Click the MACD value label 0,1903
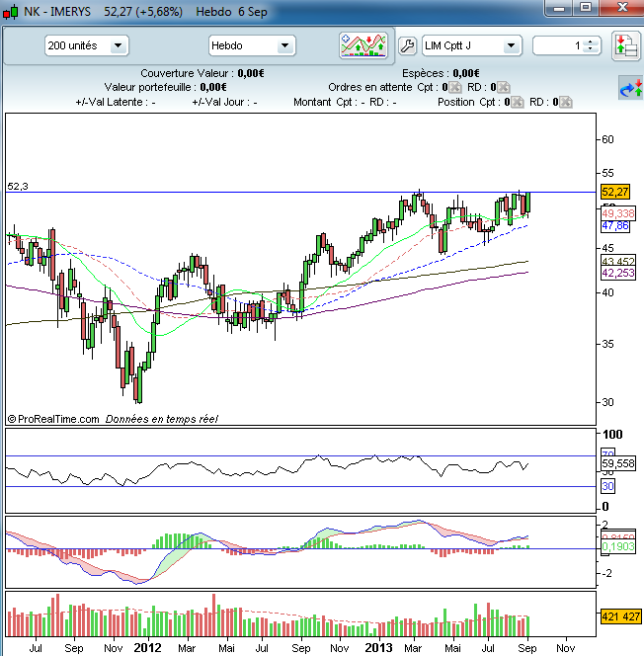This screenshot has height=656, width=644. point(618,546)
